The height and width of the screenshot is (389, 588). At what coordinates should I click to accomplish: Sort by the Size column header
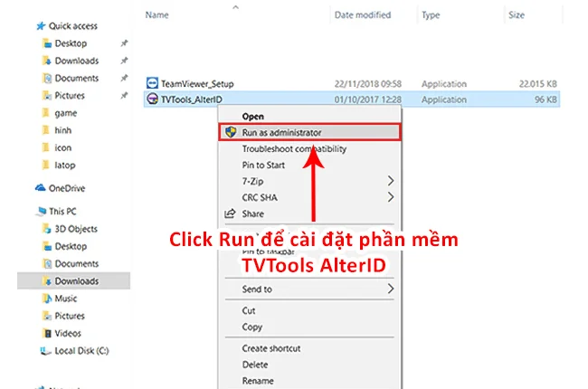click(x=517, y=15)
